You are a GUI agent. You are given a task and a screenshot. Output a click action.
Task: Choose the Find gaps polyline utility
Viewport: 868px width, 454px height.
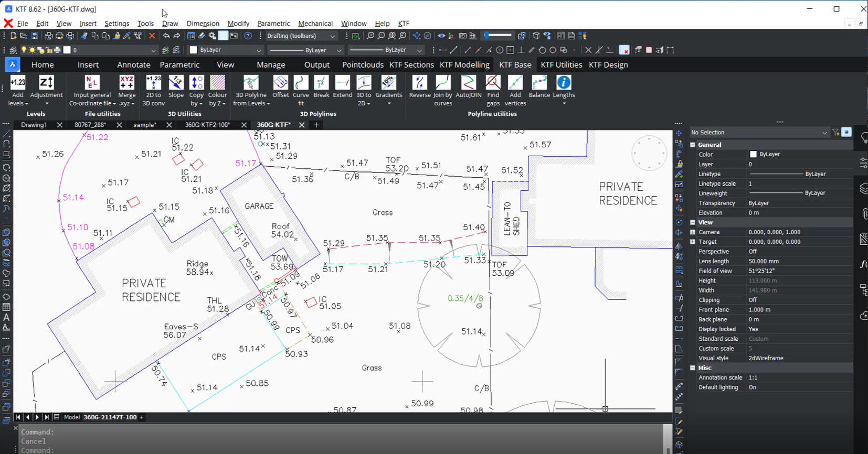click(x=493, y=83)
